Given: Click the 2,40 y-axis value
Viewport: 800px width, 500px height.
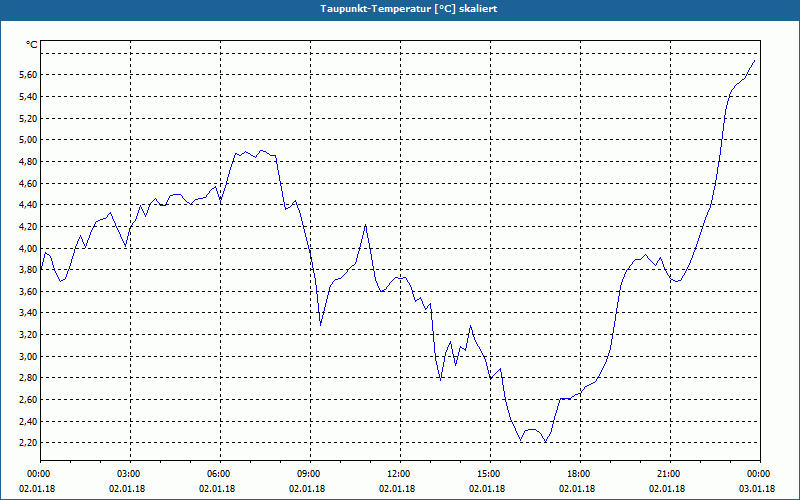Looking at the screenshot, I should click(x=28, y=421).
